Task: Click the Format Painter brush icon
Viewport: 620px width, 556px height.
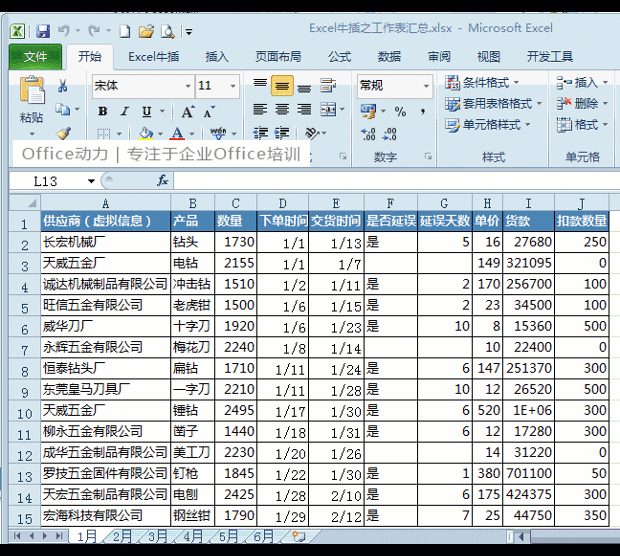Action: click(63, 133)
